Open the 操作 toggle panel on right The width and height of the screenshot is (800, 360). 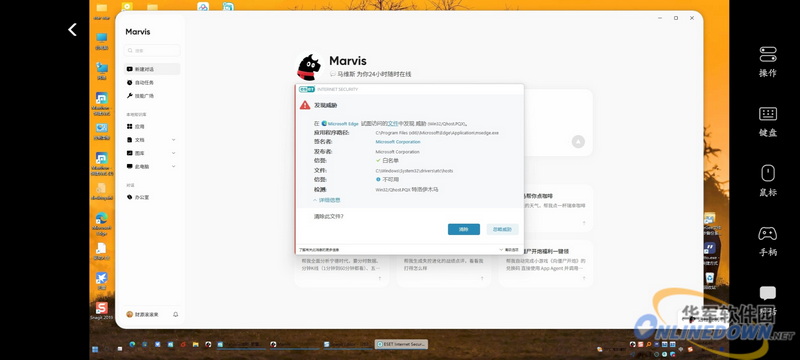(767, 62)
